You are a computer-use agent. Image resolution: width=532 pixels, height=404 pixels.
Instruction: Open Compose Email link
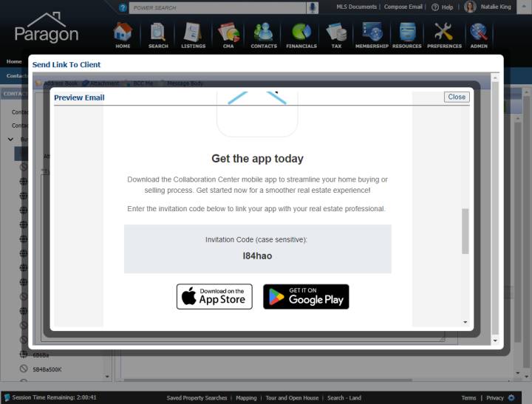point(403,7)
